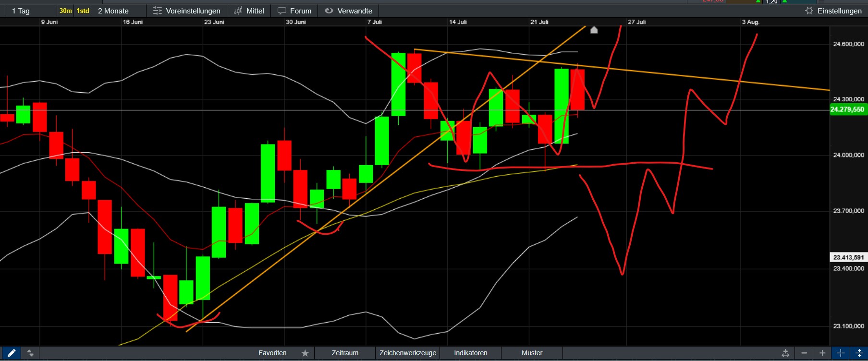The width and height of the screenshot is (868, 361).
Task: Click the Voreinstellungen sliders icon
Action: [157, 11]
